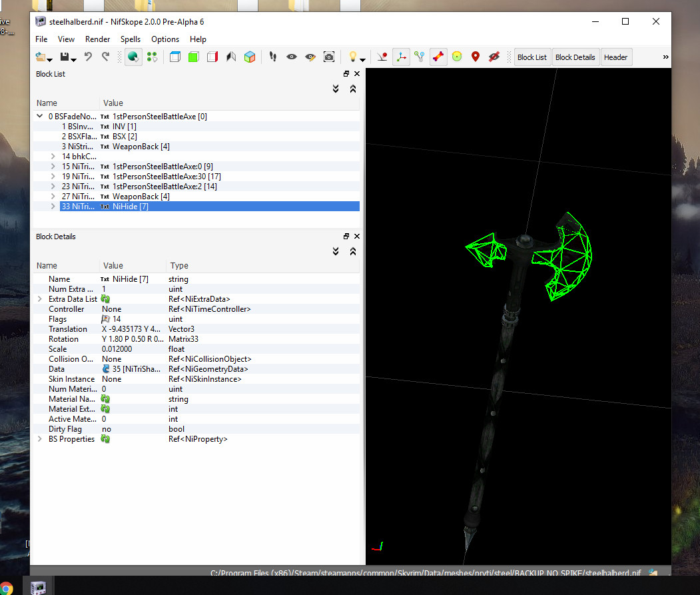
Task: Activate Walk view footsteps icon
Action: (x=273, y=57)
